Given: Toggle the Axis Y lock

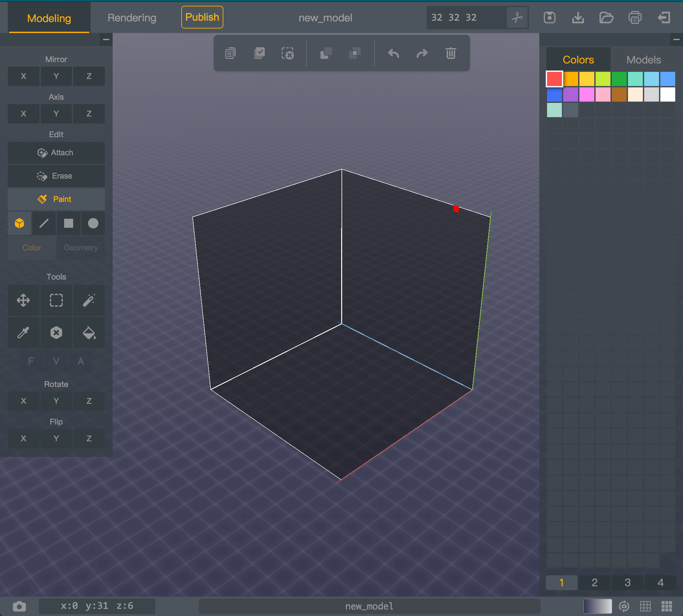Looking at the screenshot, I should [x=56, y=114].
